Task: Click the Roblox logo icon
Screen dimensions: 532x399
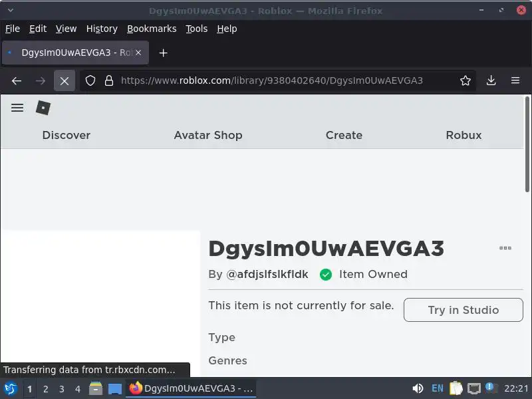Action: pyautogui.click(x=43, y=108)
